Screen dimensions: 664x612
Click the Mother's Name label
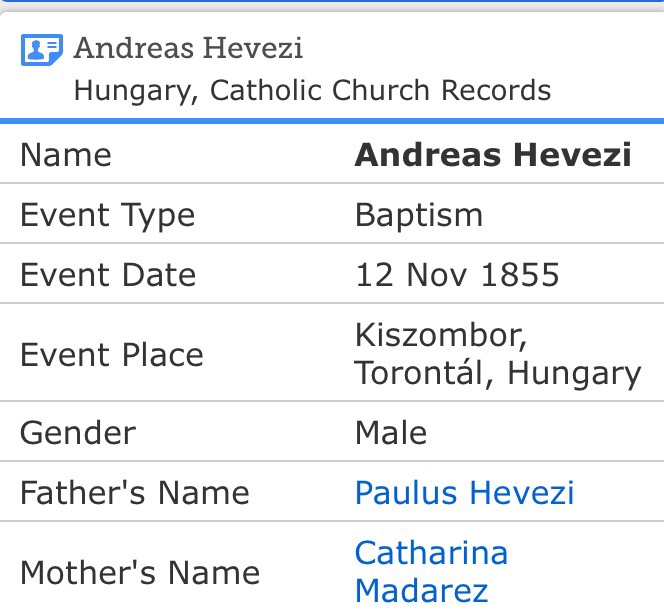tap(140, 573)
